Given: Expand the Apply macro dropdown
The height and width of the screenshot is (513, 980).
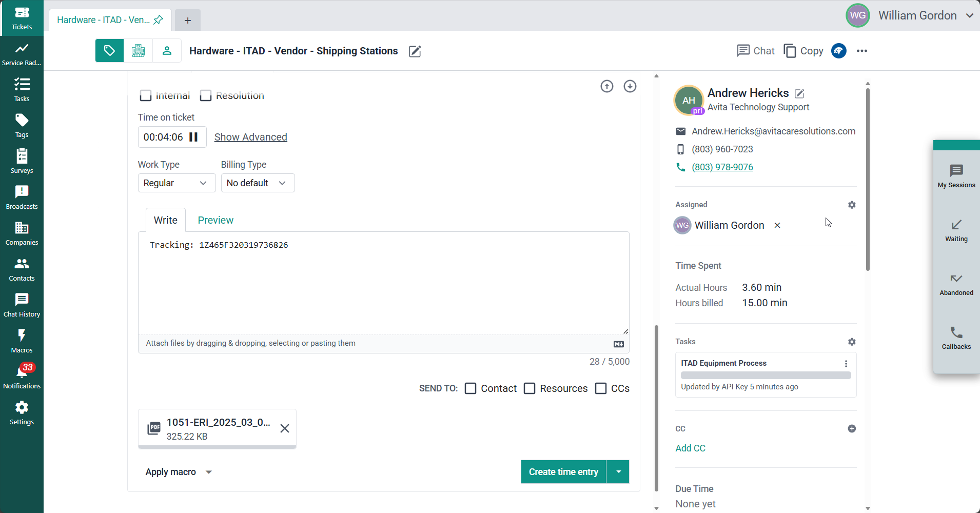Looking at the screenshot, I should 179,472.
